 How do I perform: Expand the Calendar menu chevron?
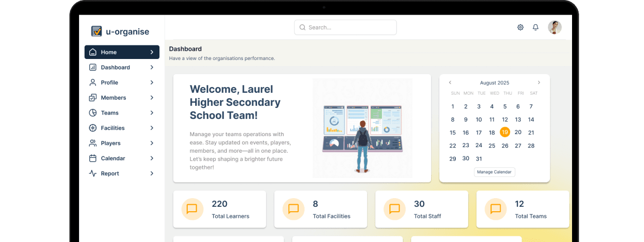tap(152, 158)
